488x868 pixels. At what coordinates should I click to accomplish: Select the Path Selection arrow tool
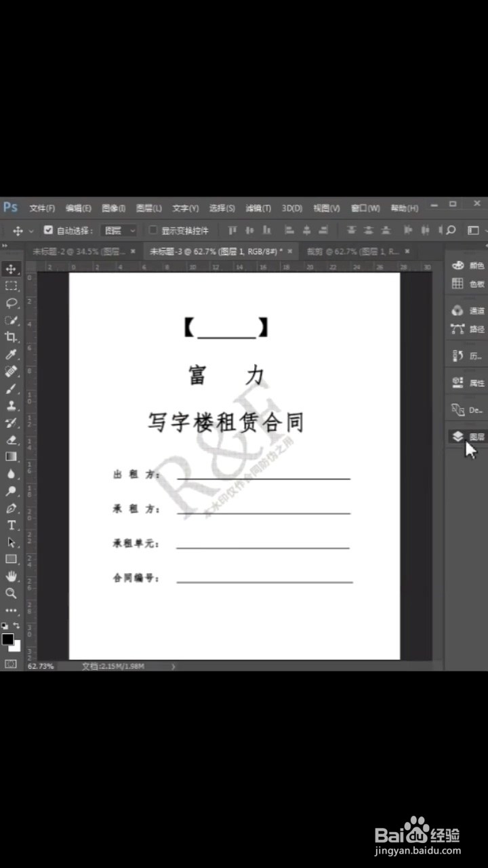coord(11,542)
